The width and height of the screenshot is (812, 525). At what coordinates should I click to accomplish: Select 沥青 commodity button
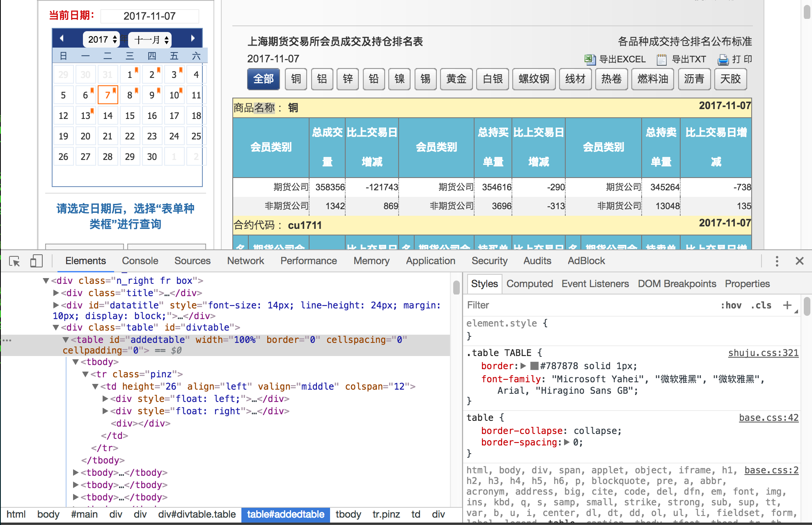(x=694, y=79)
